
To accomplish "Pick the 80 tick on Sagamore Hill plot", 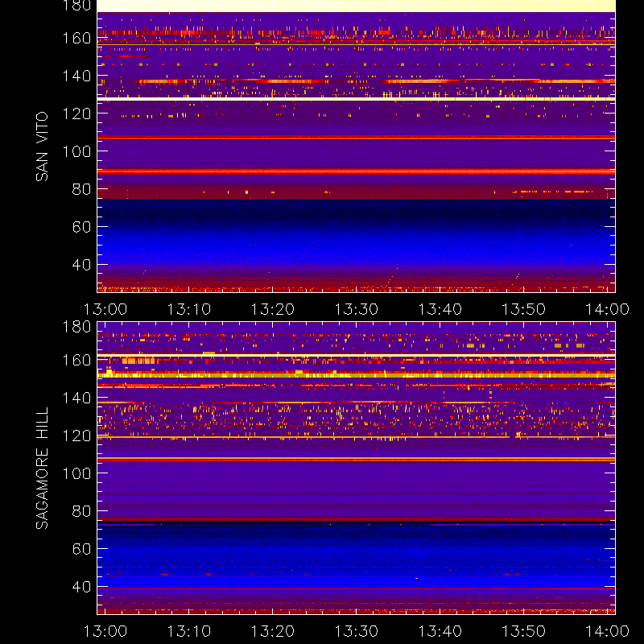I will (81, 511).
